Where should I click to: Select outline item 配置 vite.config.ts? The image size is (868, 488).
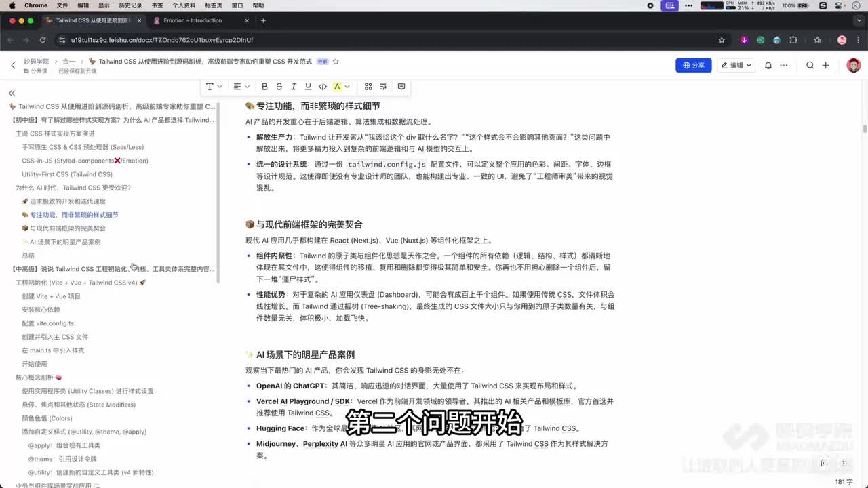pyautogui.click(x=47, y=323)
